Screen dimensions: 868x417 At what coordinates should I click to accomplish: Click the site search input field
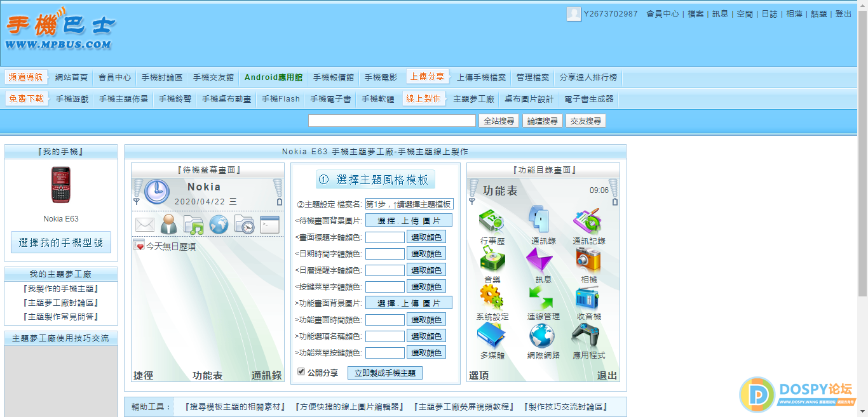(x=392, y=121)
